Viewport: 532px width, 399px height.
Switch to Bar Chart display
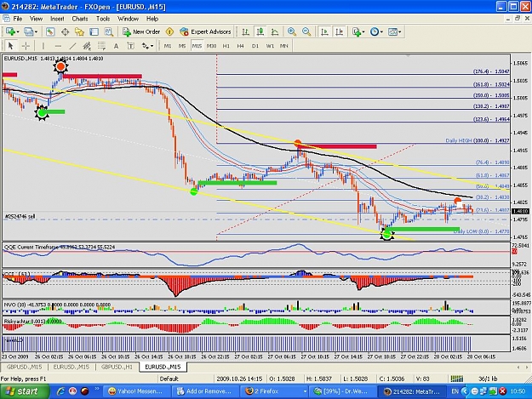coord(245,31)
